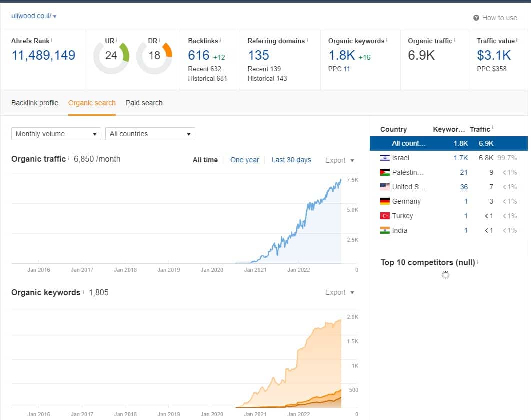Select the All countries row in country table
Screen dimensions: 531x420
(449, 143)
